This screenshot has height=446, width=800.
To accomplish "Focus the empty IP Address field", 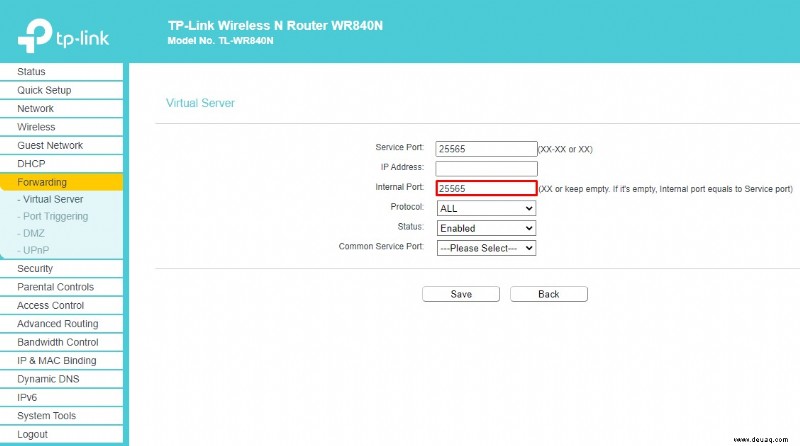I will (486, 168).
